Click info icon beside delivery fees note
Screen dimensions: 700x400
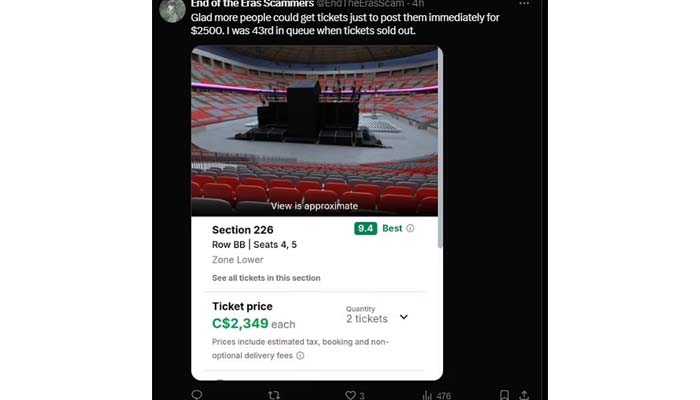tap(300, 355)
